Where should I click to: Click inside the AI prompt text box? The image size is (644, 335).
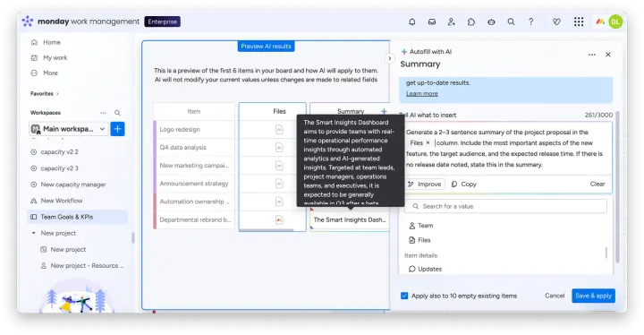click(508, 149)
